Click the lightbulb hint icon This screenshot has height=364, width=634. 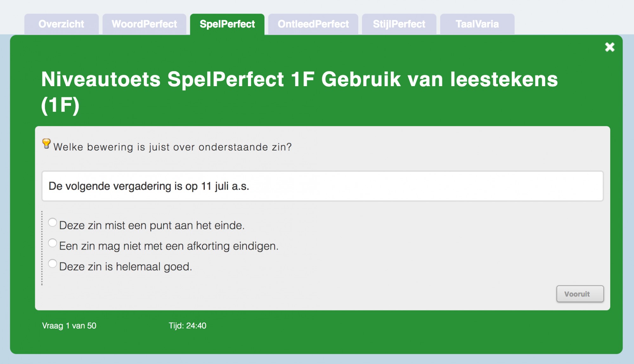click(46, 144)
